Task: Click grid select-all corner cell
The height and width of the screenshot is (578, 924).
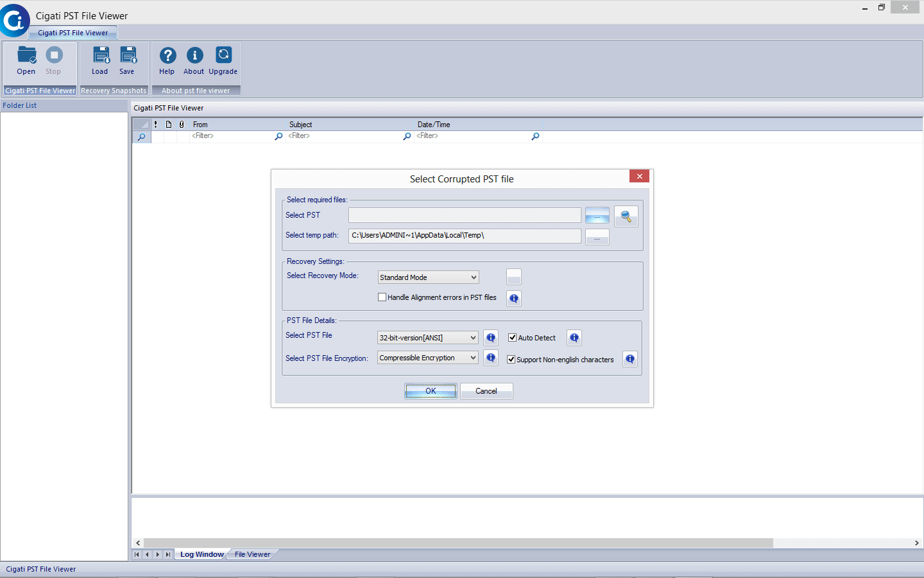Action: coord(141,125)
